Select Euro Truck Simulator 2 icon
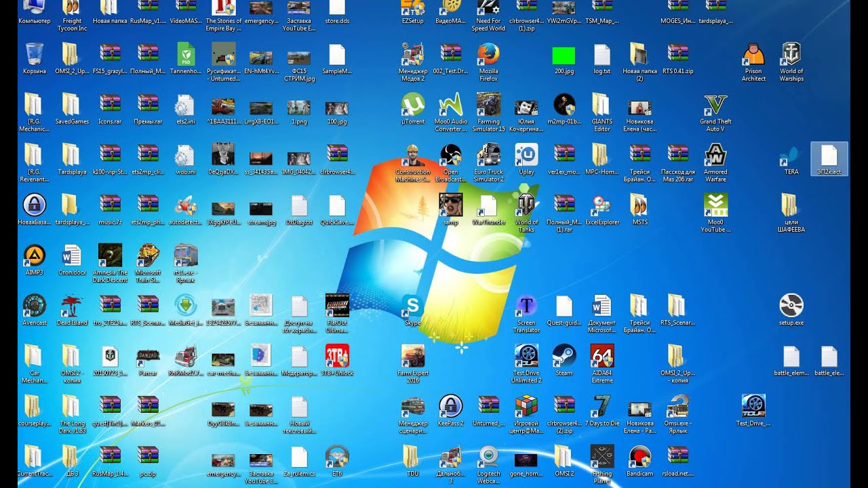The image size is (868, 488). [488, 163]
